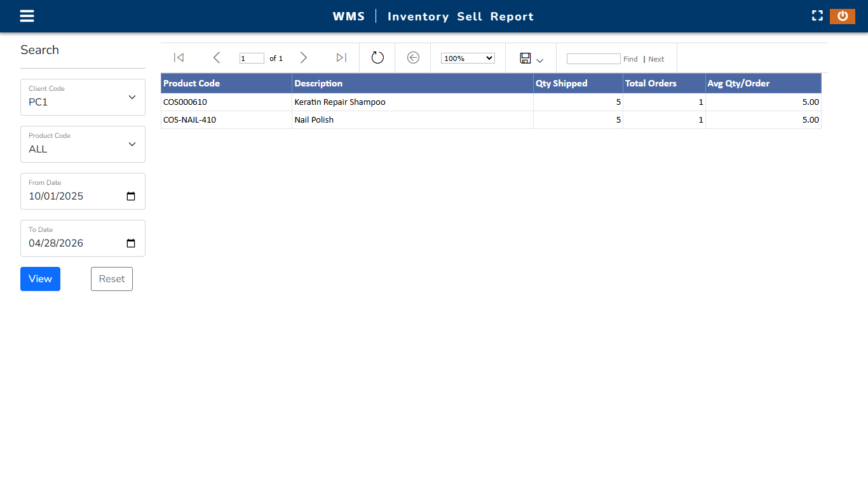868x488 pixels.
Task: Open the export save dropdown
Action: [531, 58]
